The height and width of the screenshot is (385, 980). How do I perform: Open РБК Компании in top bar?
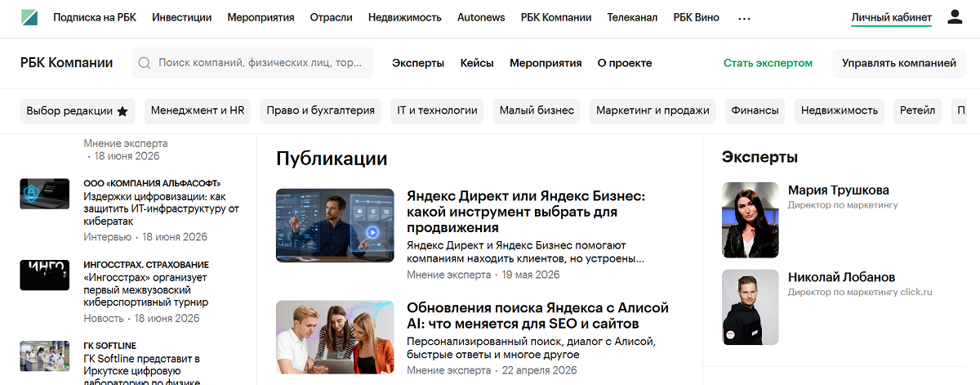(x=556, y=17)
